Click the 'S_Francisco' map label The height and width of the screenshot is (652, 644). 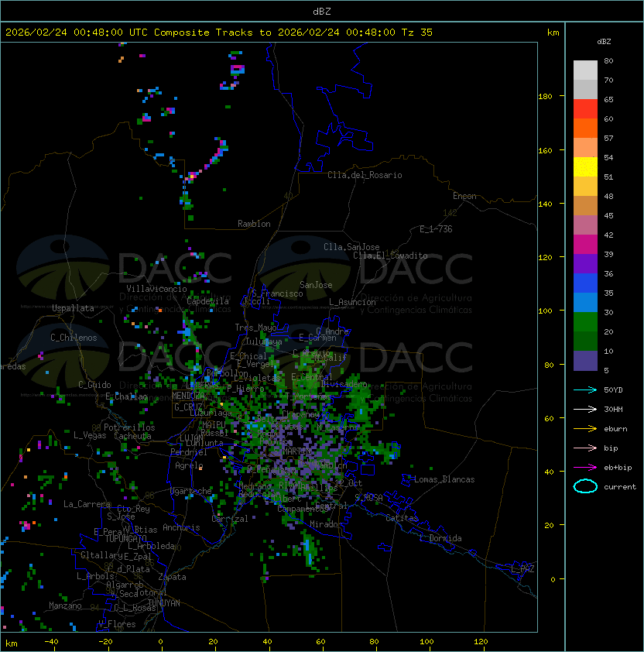click(277, 293)
